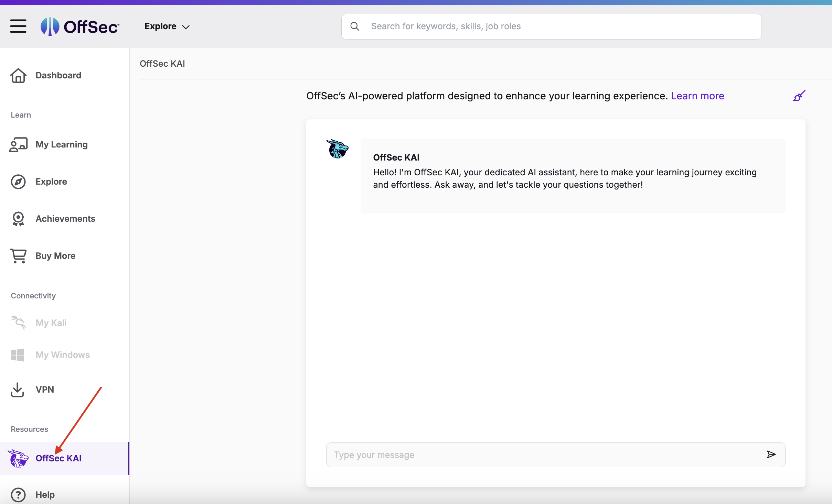Expand the Explore dropdown in header
This screenshot has height=504, width=832.
pyautogui.click(x=167, y=26)
